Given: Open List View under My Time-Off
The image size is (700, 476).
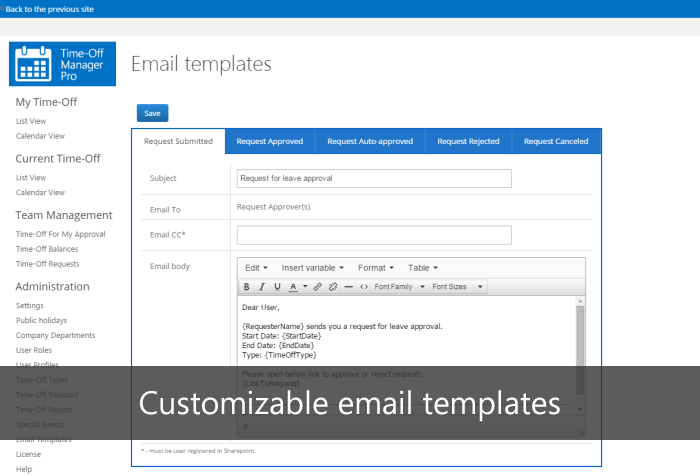Looking at the screenshot, I should (31, 121).
